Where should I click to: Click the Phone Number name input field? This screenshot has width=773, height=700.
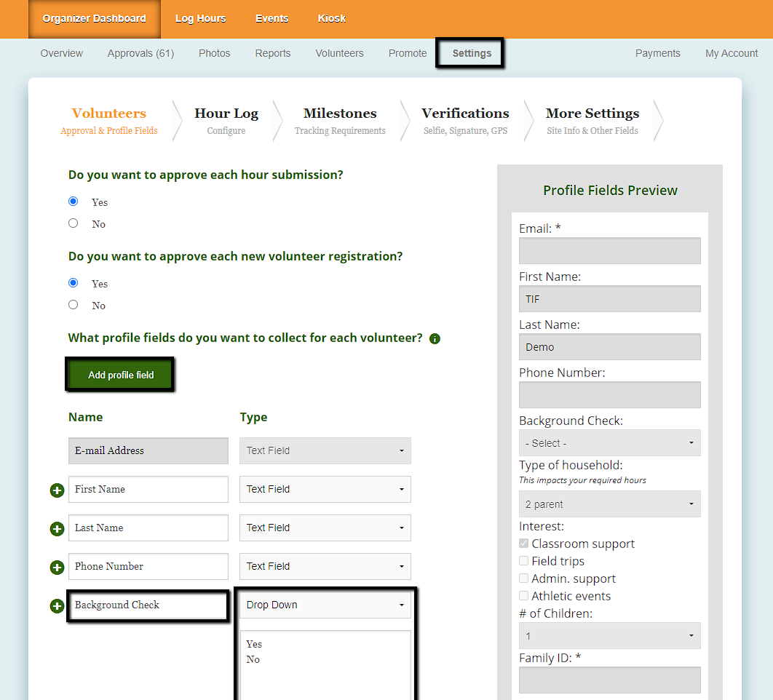[148, 566]
